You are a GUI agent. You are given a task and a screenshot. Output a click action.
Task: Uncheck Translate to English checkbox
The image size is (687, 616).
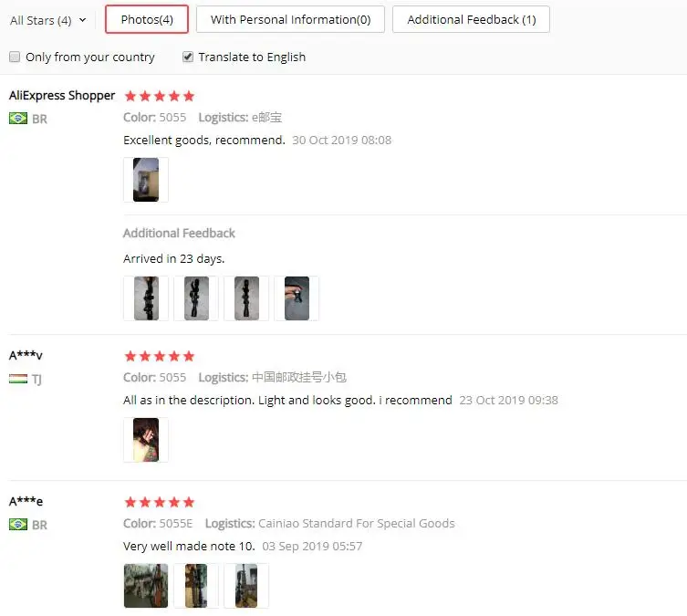(x=188, y=57)
